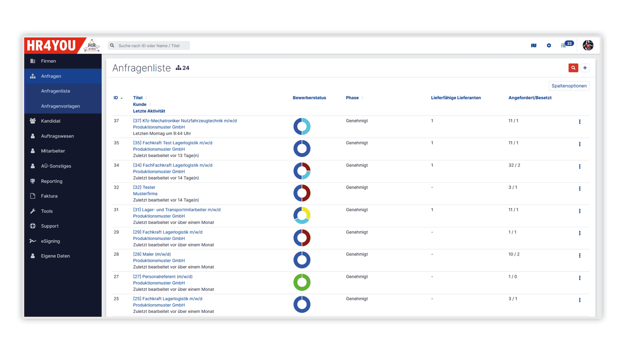Click the red search button
Image resolution: width=624 pixels, height=364 pixels.
click(573, 68)
